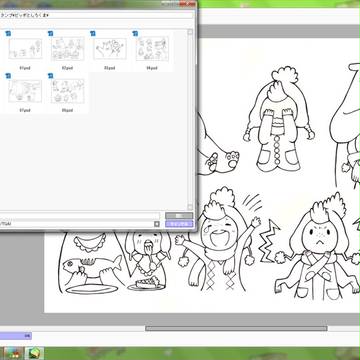Image resolution: width=360 pixels, height=360 pixels.
Task: Select the first thumbnail in the bottom row
Action: point(25,91)
